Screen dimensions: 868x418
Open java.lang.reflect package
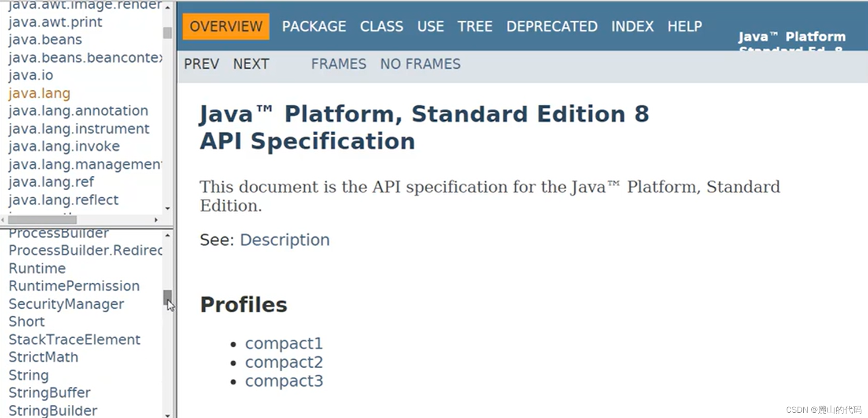(63, 200)
